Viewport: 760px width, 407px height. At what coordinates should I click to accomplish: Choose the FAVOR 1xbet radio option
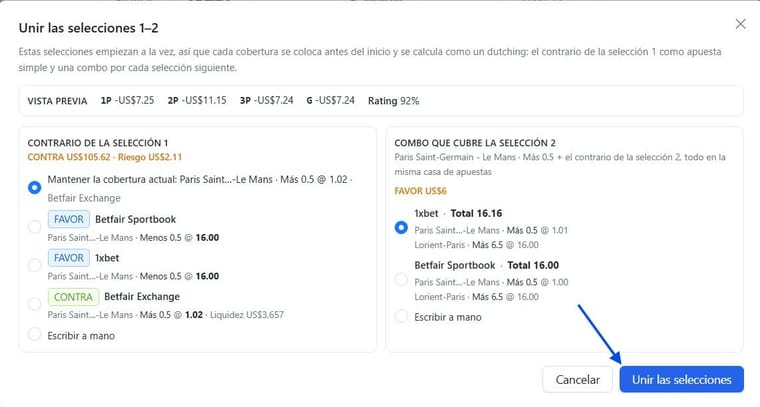tap(34, 265)
